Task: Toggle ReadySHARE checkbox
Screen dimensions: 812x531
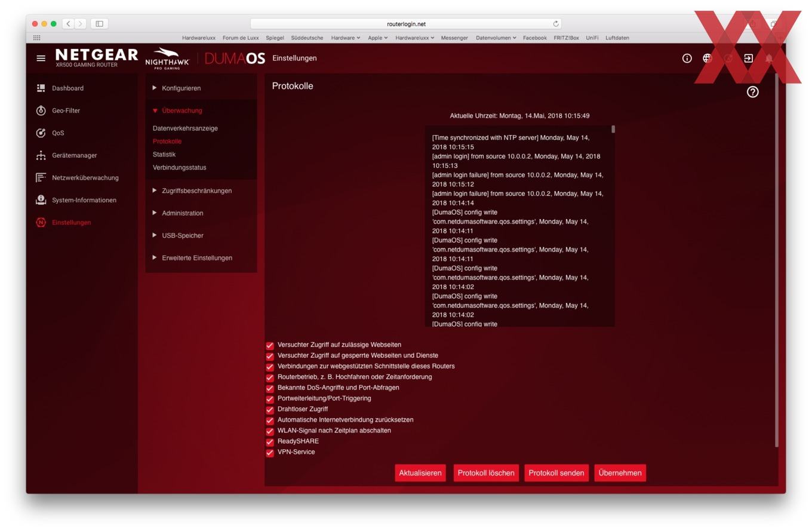Action: pyautogui.click(x=270, y=442)
